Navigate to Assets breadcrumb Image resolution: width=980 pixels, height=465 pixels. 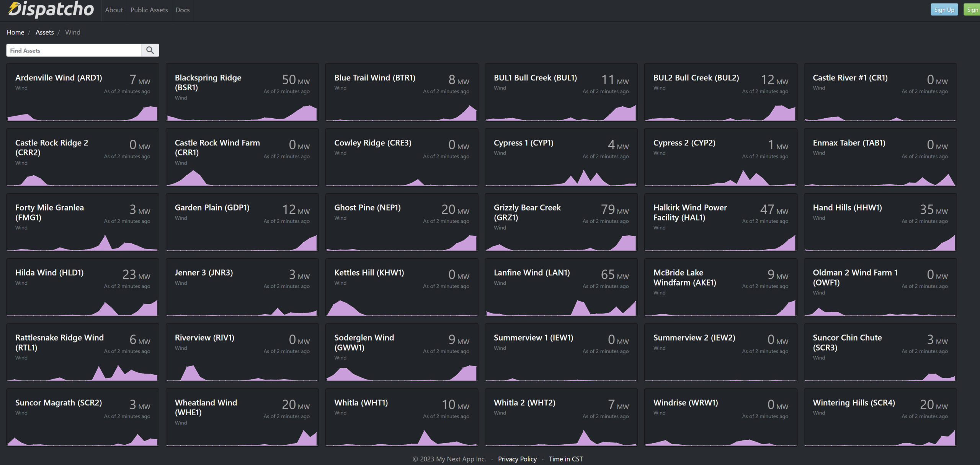pyautogui.click(x=44, y=32)
